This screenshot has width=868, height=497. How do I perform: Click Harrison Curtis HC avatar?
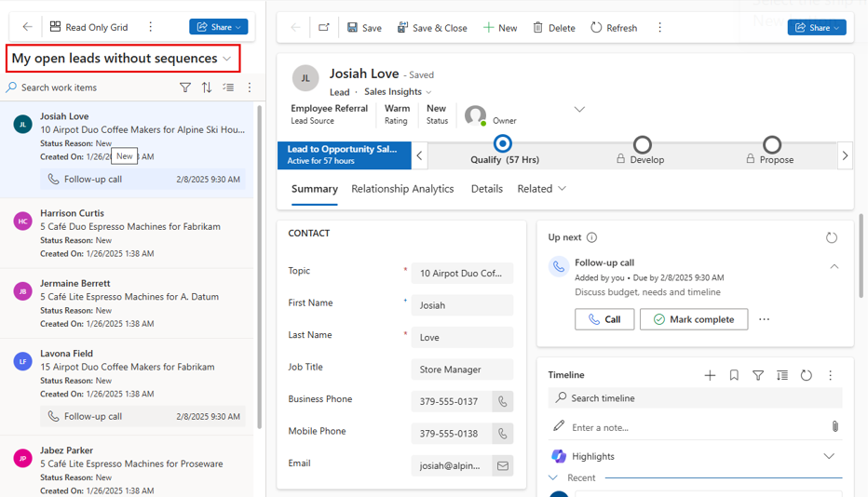click(x=22, y=222)
